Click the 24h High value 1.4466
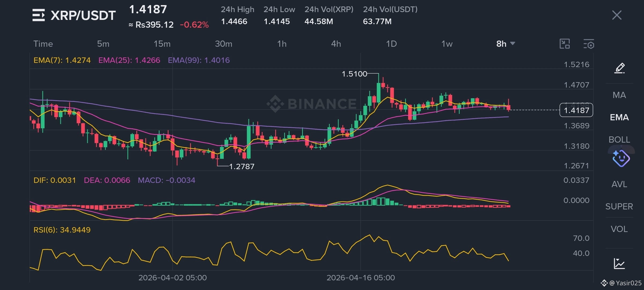Screen dimensions: 644x290 coord(234,21)
